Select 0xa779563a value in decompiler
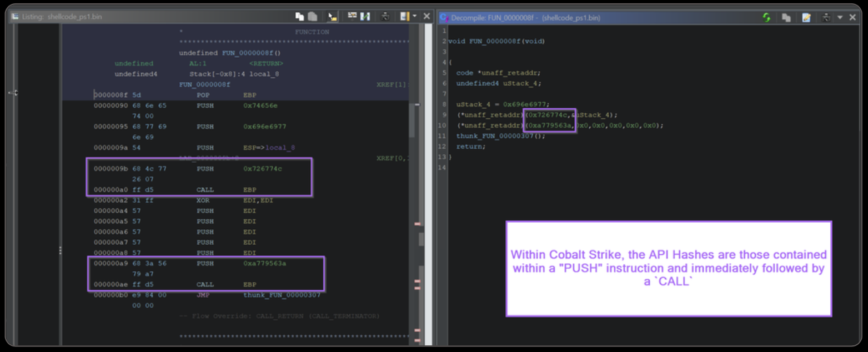The width and height of the screenshot is (868, 352). pyautogui.click(x=549, y=125)
